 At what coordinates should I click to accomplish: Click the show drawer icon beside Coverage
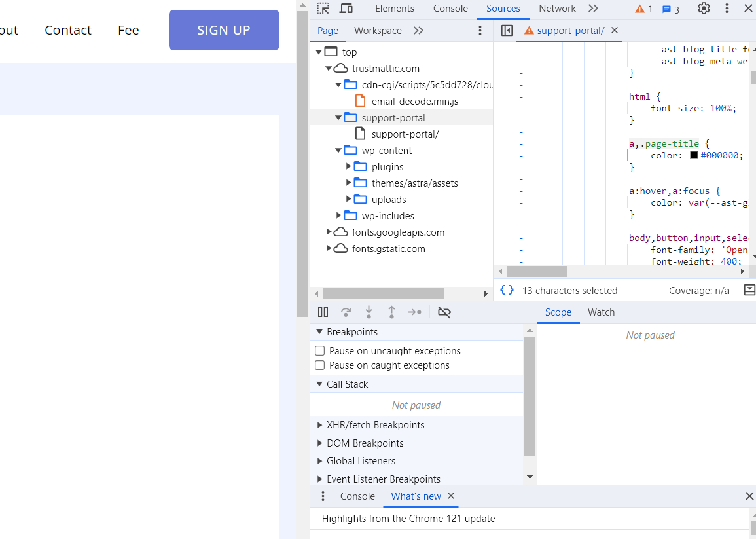[749, 290]
